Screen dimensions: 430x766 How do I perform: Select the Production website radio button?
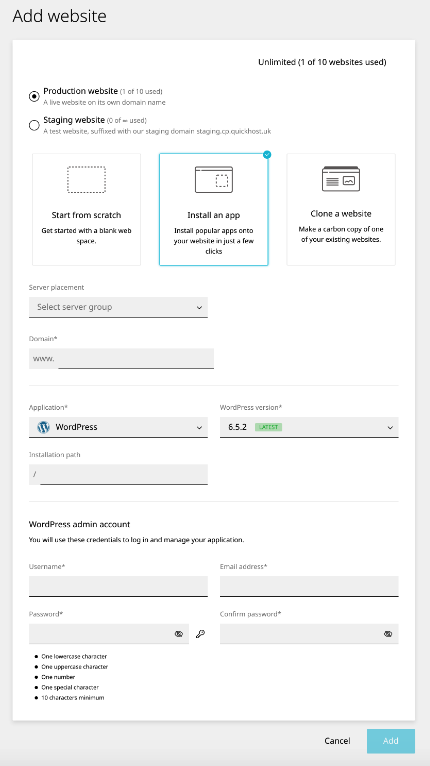pyautogui.click(x=34, y=96)
